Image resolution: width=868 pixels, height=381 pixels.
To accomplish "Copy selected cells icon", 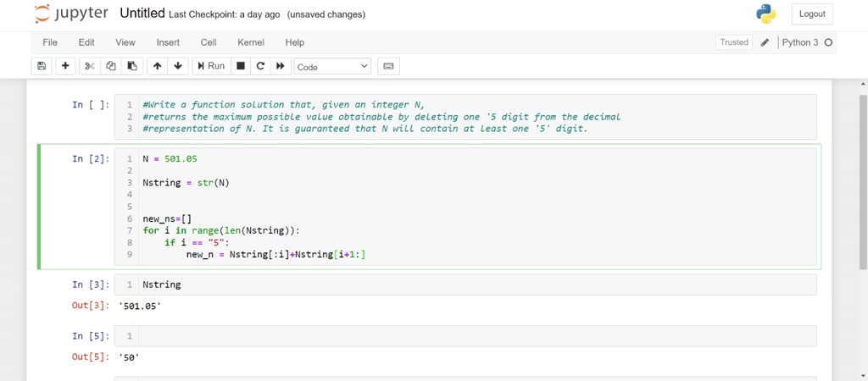I will pos(110,66).
